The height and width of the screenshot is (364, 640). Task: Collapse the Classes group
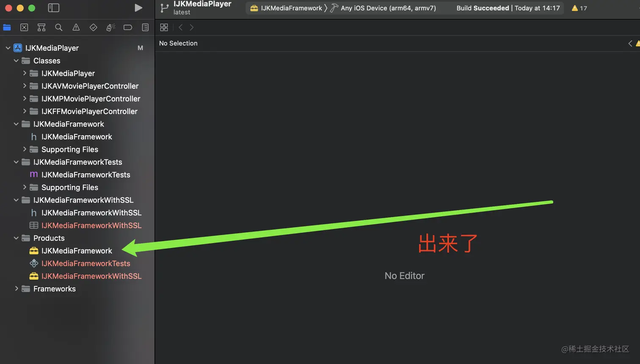click(16, 60)
